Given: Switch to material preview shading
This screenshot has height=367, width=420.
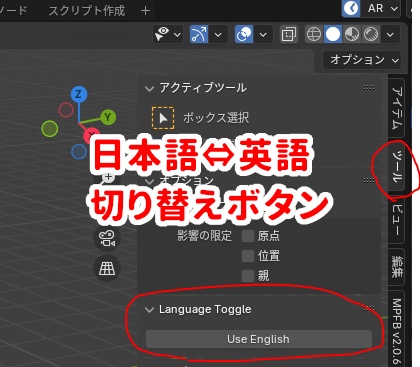Looking at the screenshot, I should coord(352,34).
